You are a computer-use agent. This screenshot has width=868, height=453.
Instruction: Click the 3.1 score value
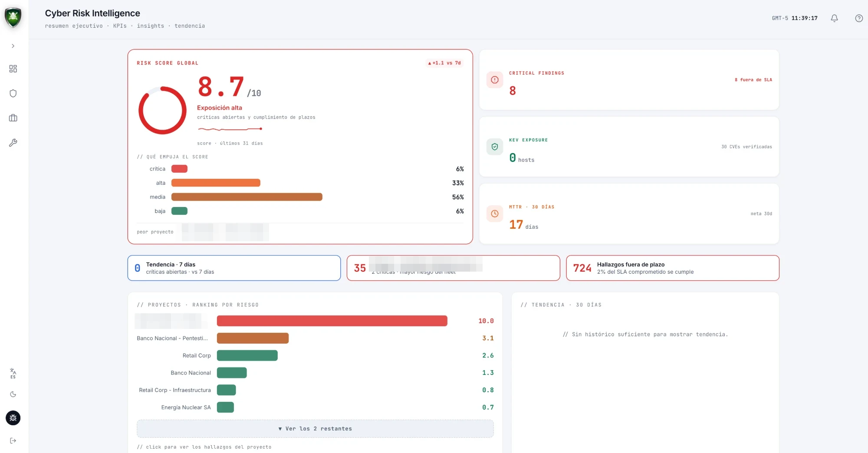pos(488,338)
